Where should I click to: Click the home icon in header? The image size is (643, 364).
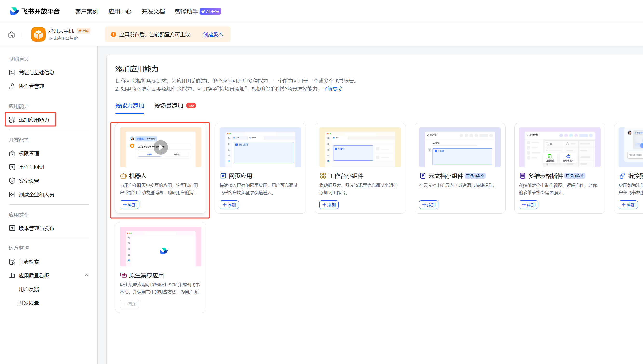(x=12, y=34)
